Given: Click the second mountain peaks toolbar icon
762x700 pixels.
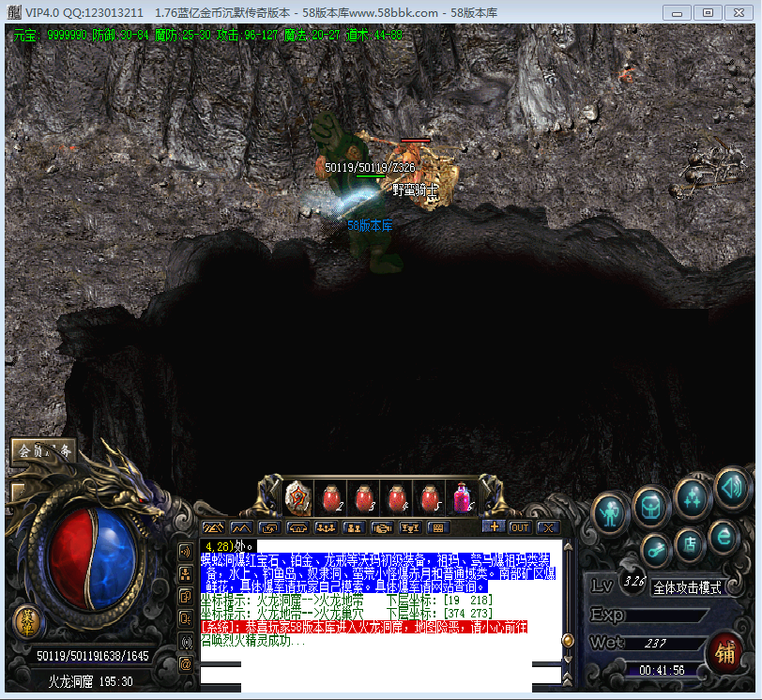Looking at the screenshot, I should click(241, 528).
